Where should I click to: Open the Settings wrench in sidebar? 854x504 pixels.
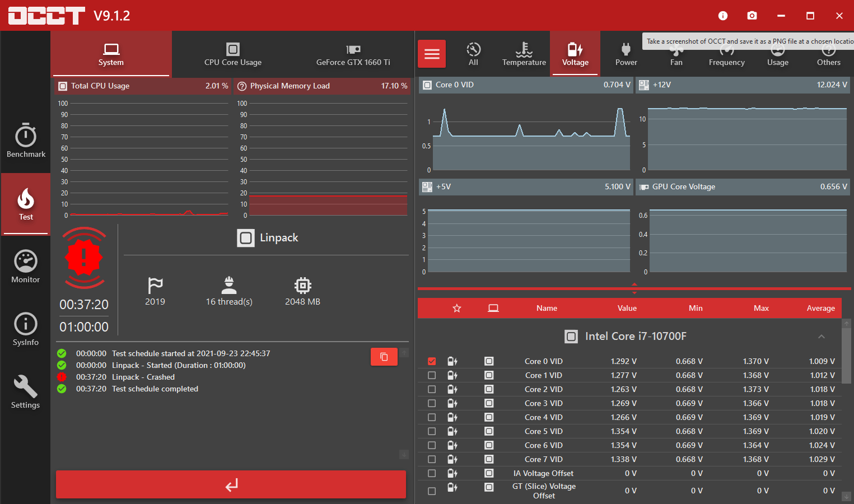26,392
